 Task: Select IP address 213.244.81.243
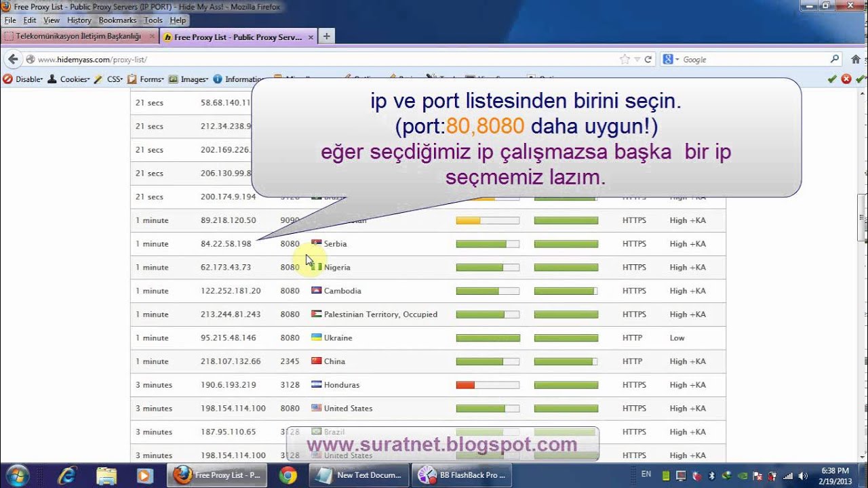click(231, 314)
